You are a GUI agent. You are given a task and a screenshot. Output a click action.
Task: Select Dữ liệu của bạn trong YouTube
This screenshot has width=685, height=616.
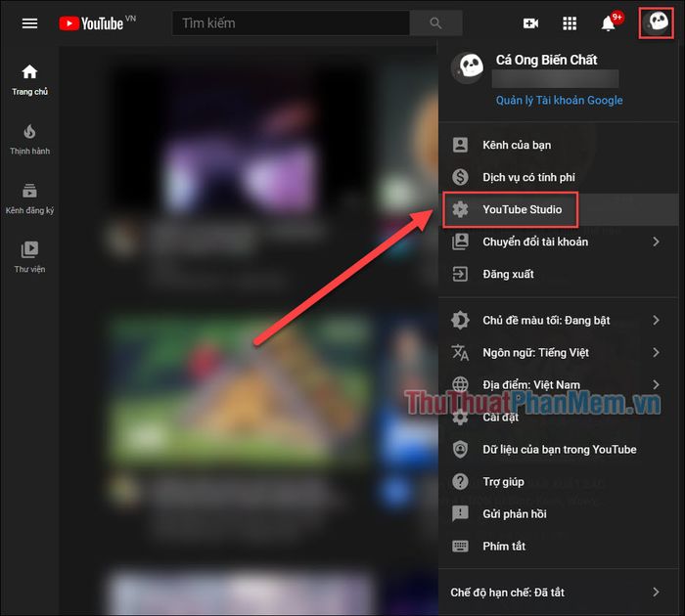point(559,449)
